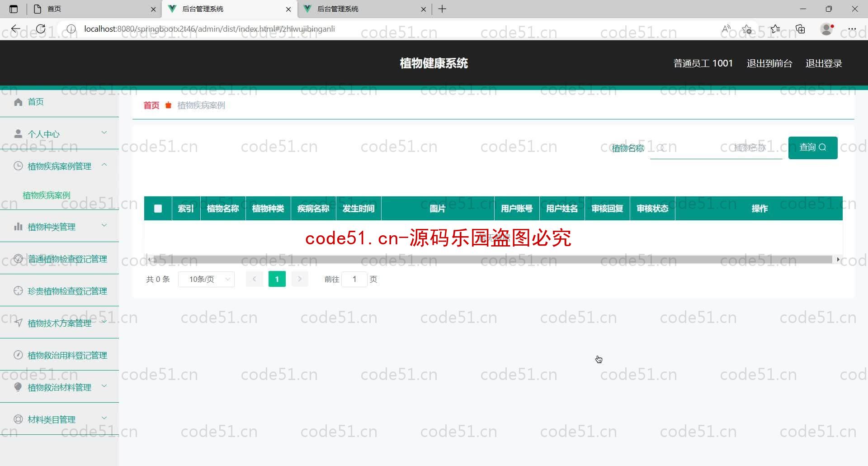Click the scrollbar left arrow of table

tap(149, 260)
